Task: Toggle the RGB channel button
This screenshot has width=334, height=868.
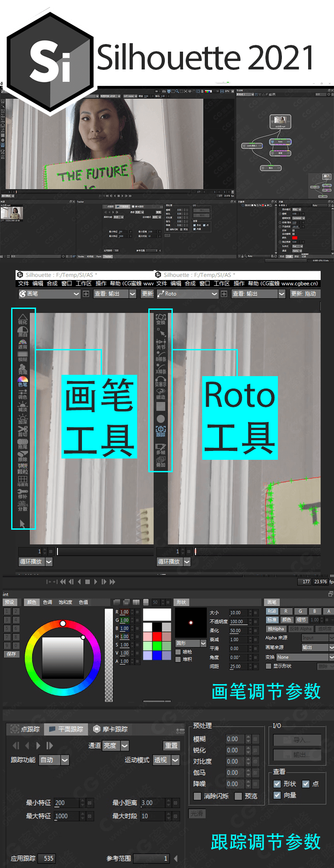Action: tap(272, 611)
